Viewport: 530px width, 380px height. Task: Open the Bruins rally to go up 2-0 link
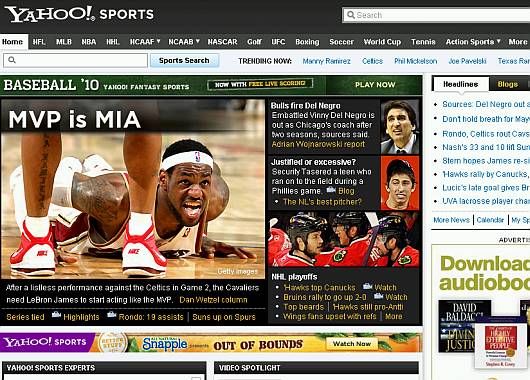coord(325,297)
